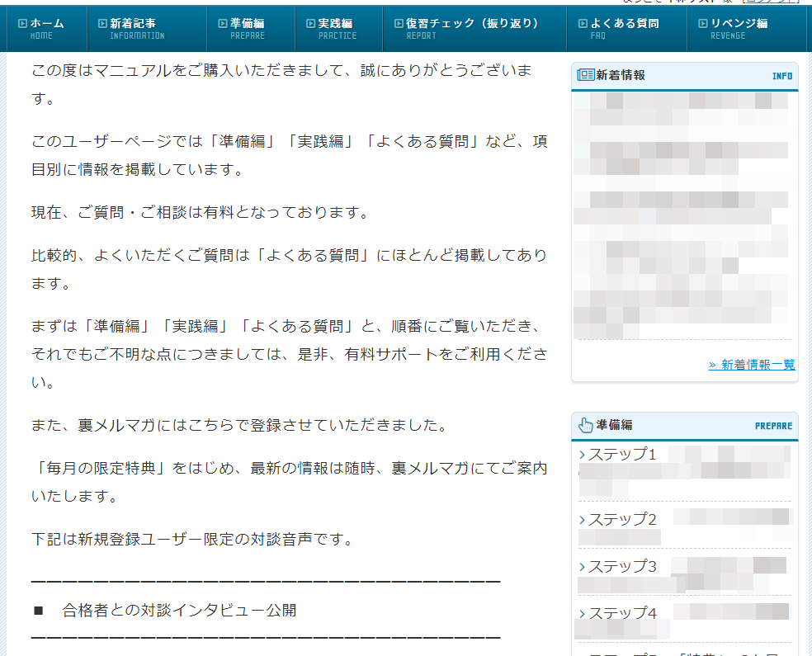Click the 合格者との対談インタビュー公開 heading
This screenshot has width=812, height=656.
(179, 611)
